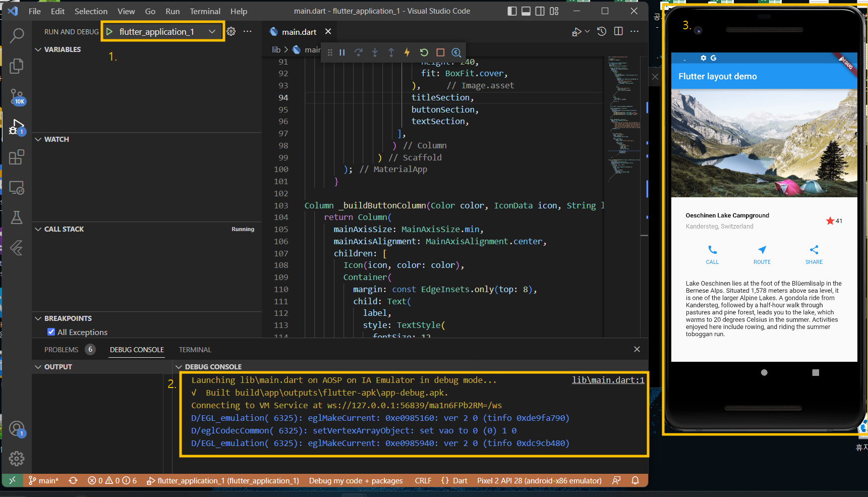The image size is (868, 497).
Task: Click the Pause debug button
Action: (342, 52)
